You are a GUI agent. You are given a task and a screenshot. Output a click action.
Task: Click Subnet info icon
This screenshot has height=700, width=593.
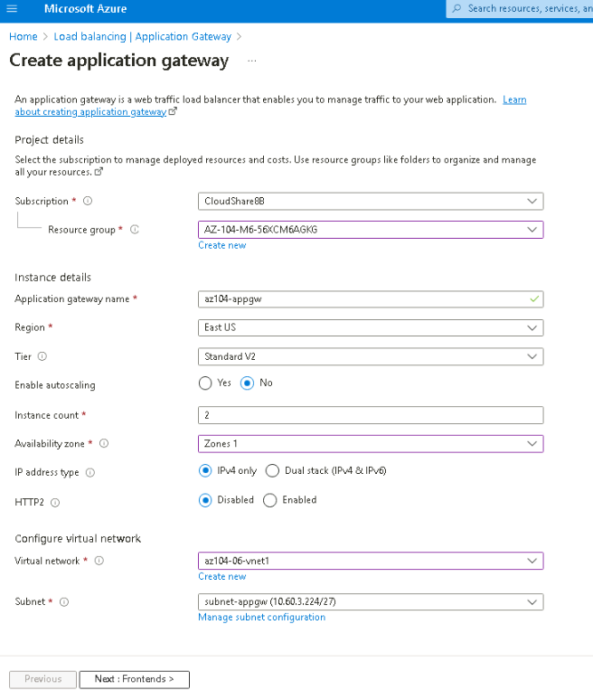(64, 601)
